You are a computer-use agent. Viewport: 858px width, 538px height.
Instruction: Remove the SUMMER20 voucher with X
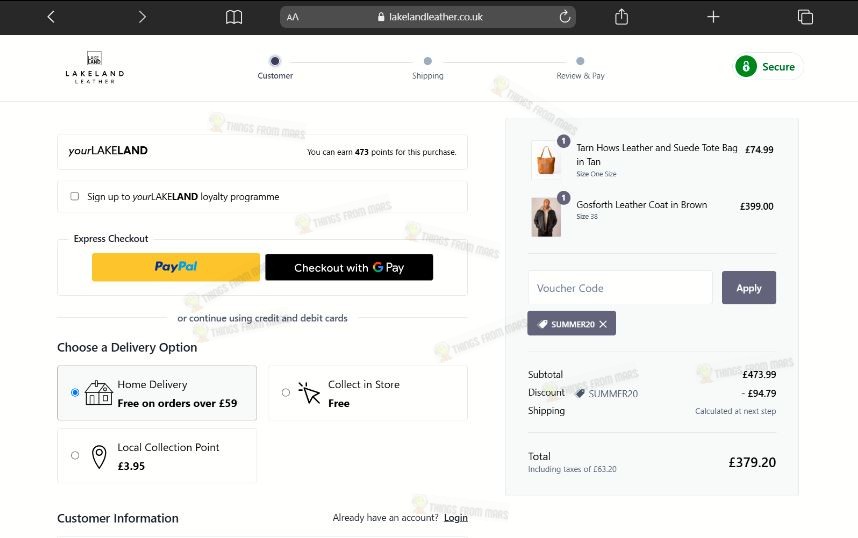602,324
